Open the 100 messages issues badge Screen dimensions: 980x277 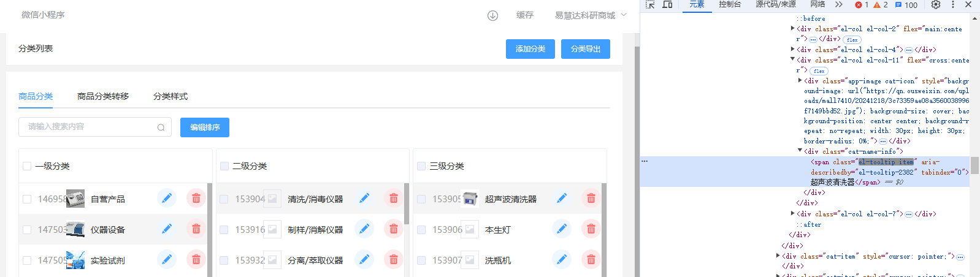point(906,5)
